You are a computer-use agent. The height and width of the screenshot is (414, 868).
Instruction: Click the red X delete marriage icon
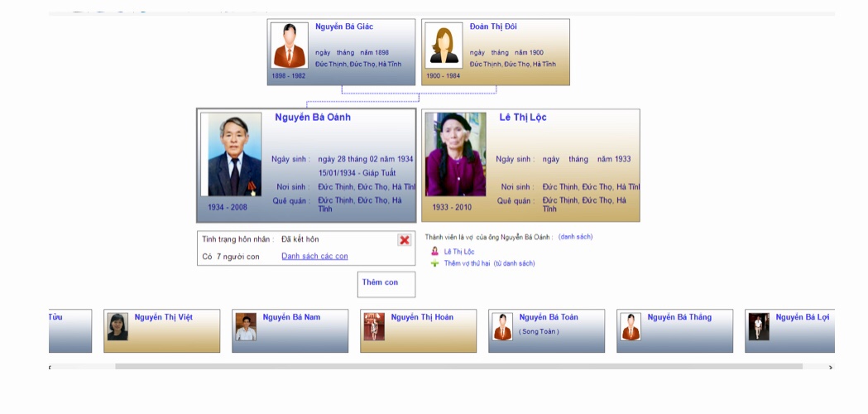[x=405, y=240]
